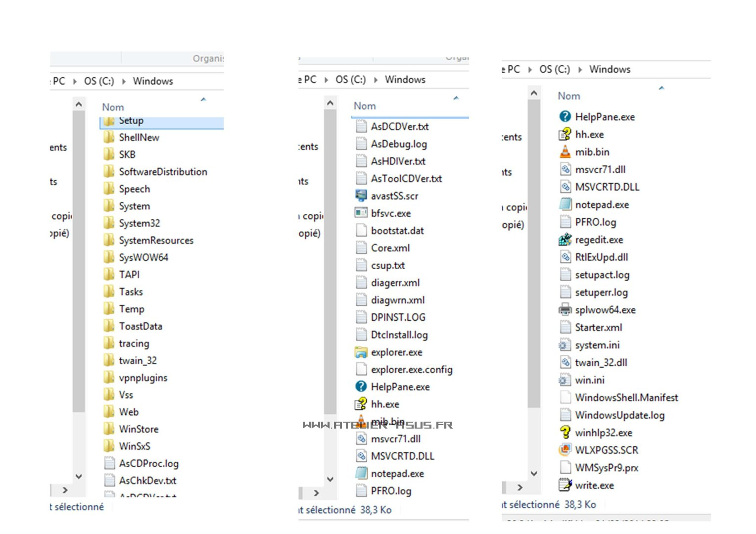Select the WinSxS folder
The height and width of the screenshot is (534, 756).
(x=134, y=446)
